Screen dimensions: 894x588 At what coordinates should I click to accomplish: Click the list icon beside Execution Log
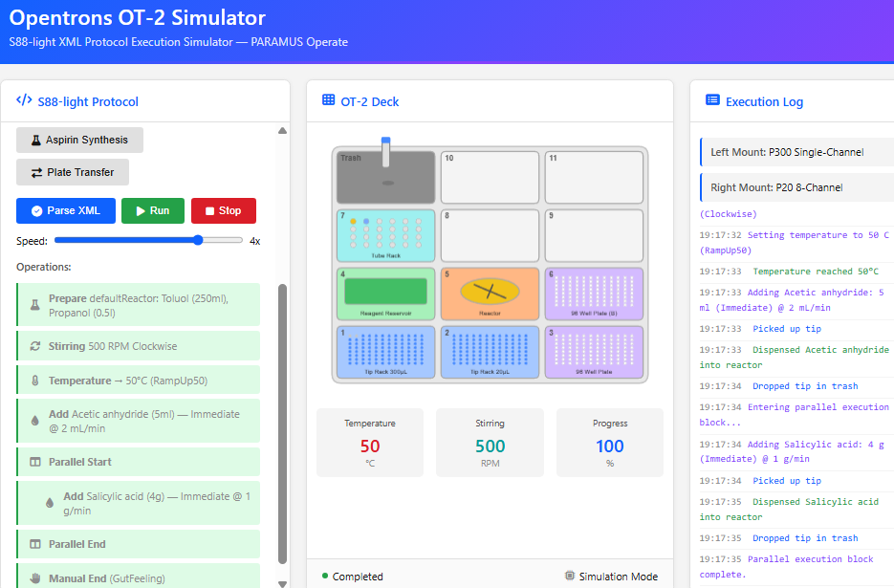712,101
